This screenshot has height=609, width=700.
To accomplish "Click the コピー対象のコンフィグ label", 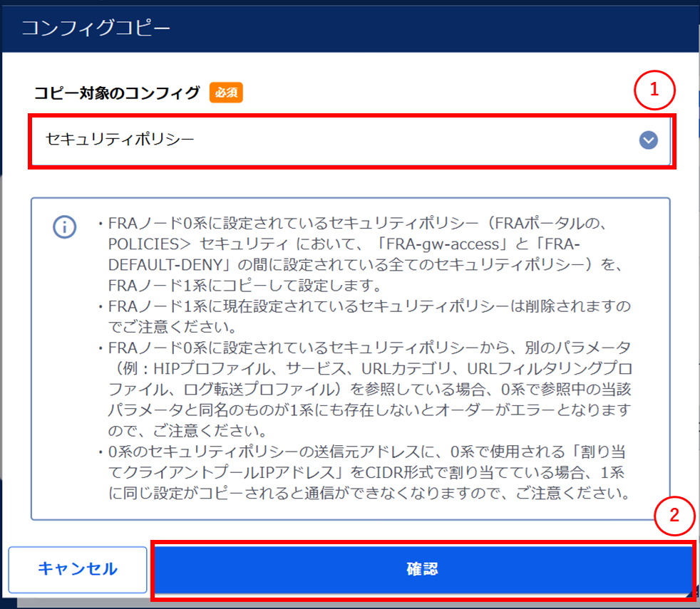I will (117, 93).
